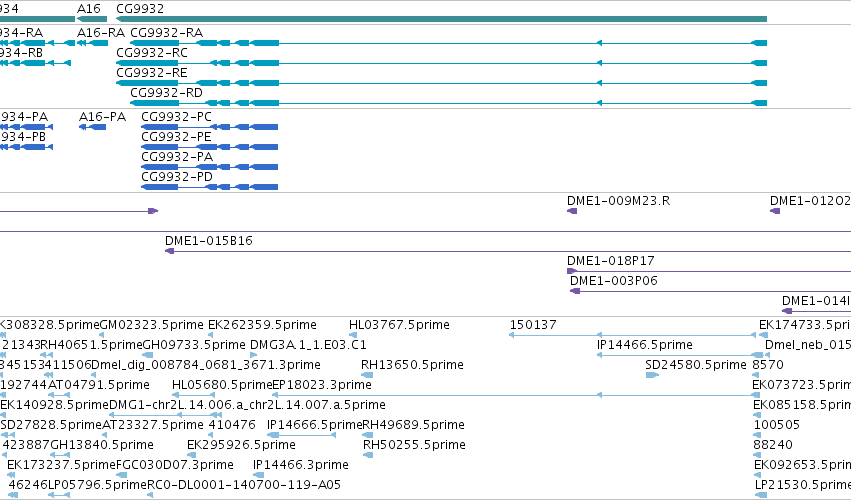Select EST AT23327.5prime
The height and width of the screenshot is (500, 851).
[x=153, y=425]
